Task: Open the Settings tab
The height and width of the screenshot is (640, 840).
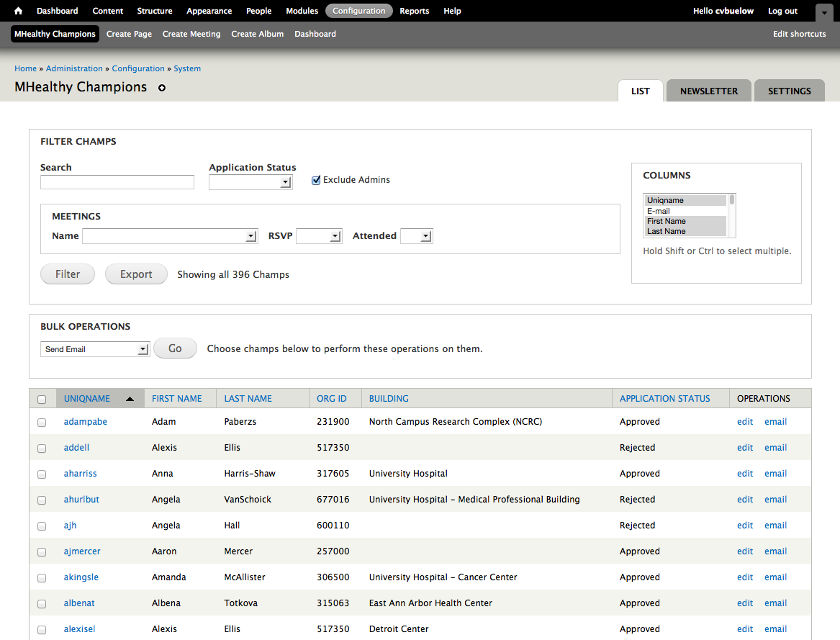Action: 789,91
